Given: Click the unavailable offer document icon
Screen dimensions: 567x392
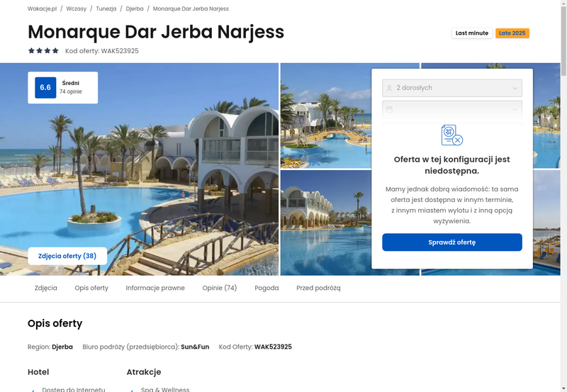Looking at the screenshot, I should (451, 135).
